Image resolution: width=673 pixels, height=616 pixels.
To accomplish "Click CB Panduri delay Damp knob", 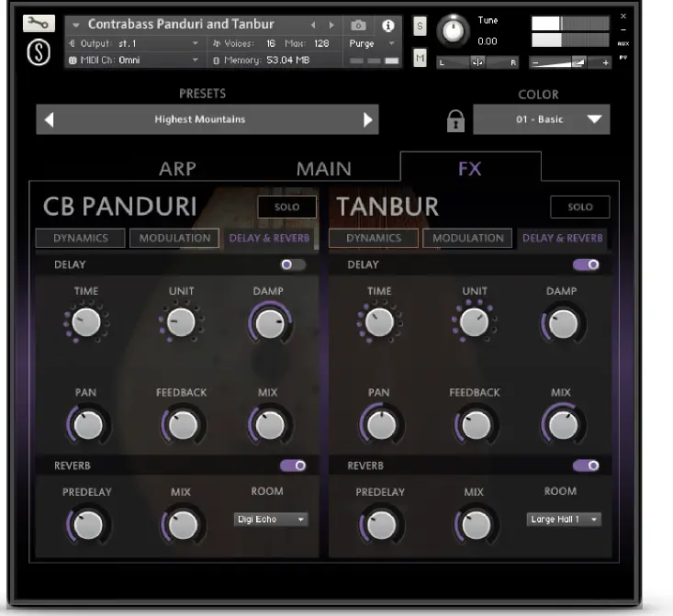I will (x=270, y=323).
